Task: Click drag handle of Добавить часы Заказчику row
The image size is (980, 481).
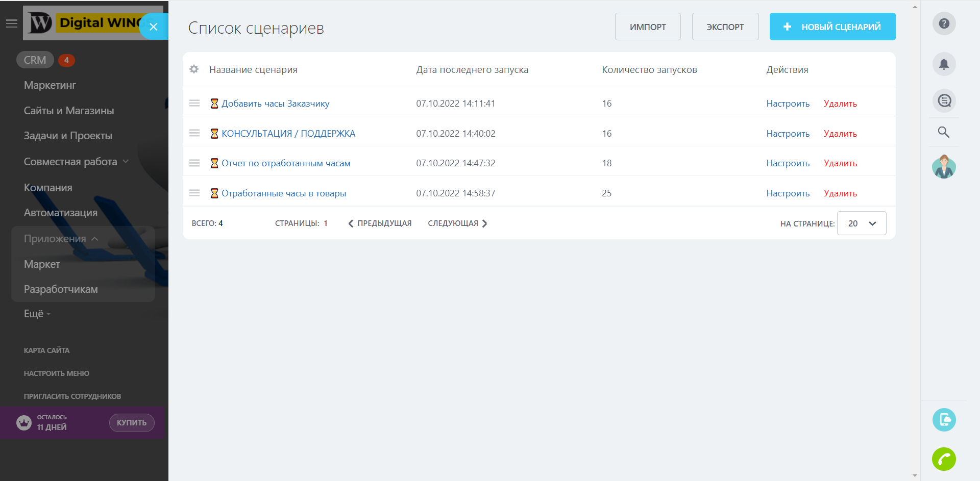Action: point(194,103)
